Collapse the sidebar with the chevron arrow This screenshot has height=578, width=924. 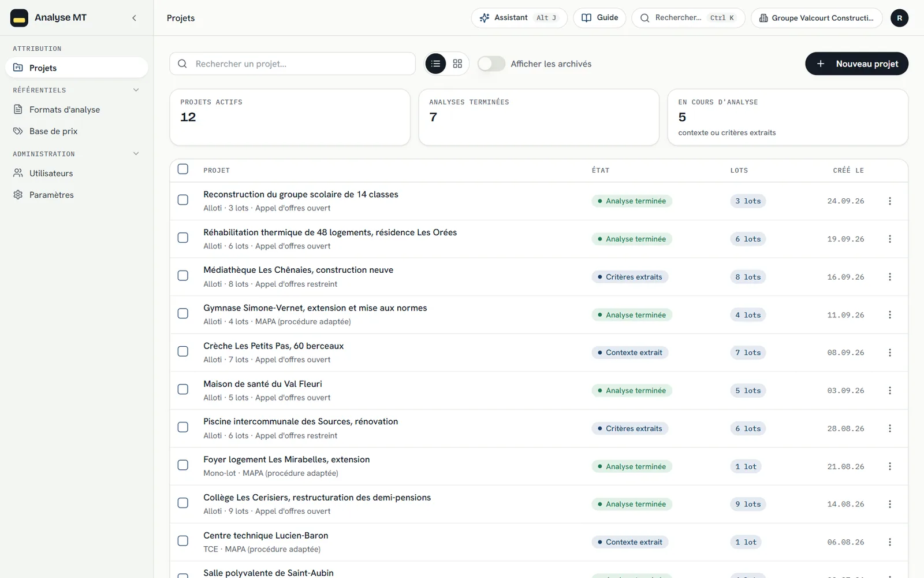coord(134,18)
